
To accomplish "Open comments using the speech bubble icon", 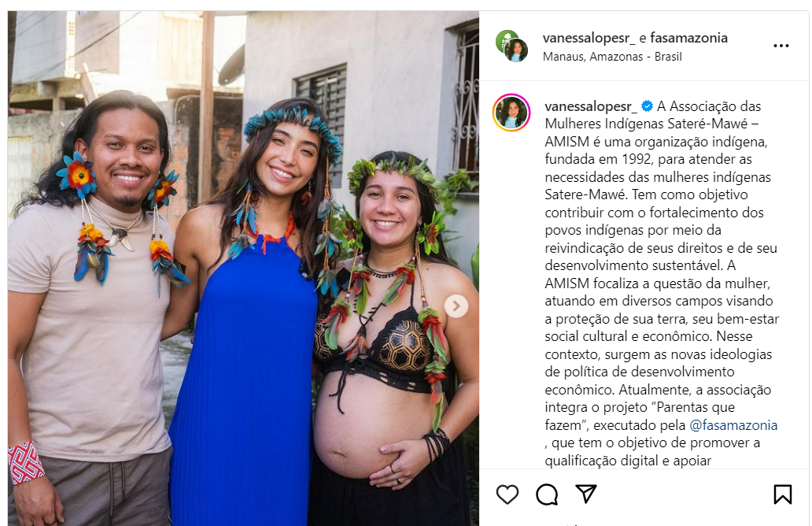I will (x=547, y=495).
